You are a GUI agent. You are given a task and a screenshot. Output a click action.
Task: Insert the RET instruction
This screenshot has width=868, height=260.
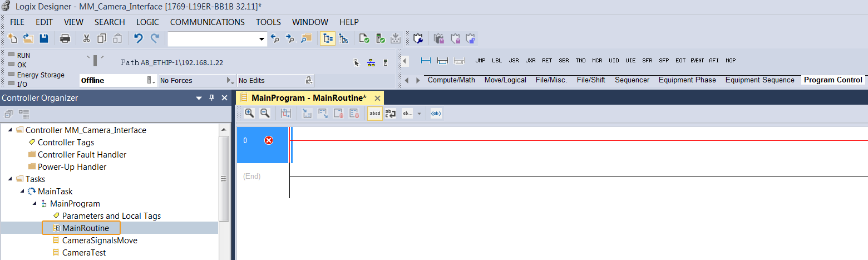pos(547,61)
